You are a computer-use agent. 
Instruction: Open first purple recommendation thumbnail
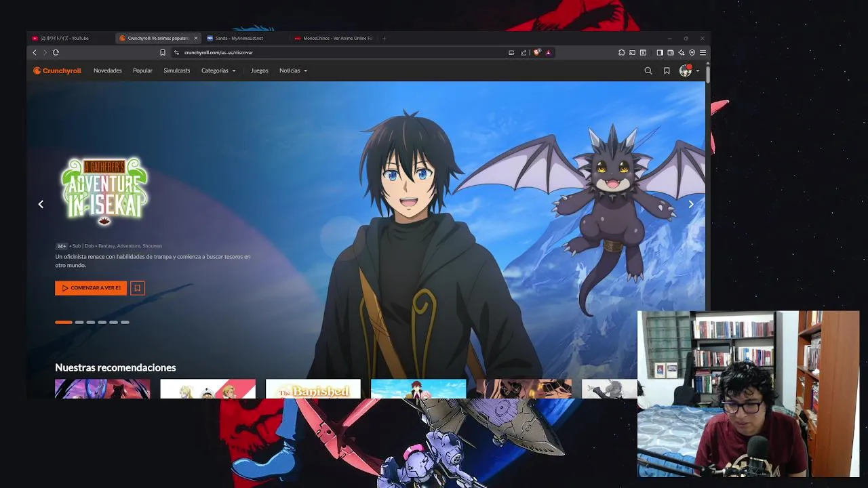(x=102, y=389)
